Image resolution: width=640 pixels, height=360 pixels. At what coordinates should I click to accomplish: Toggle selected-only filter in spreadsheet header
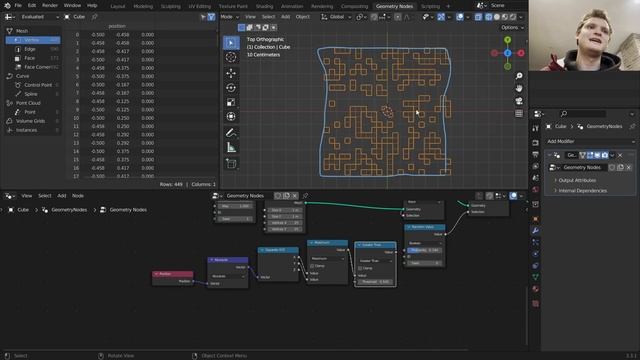pyautogui.click(x=203, y=17)
